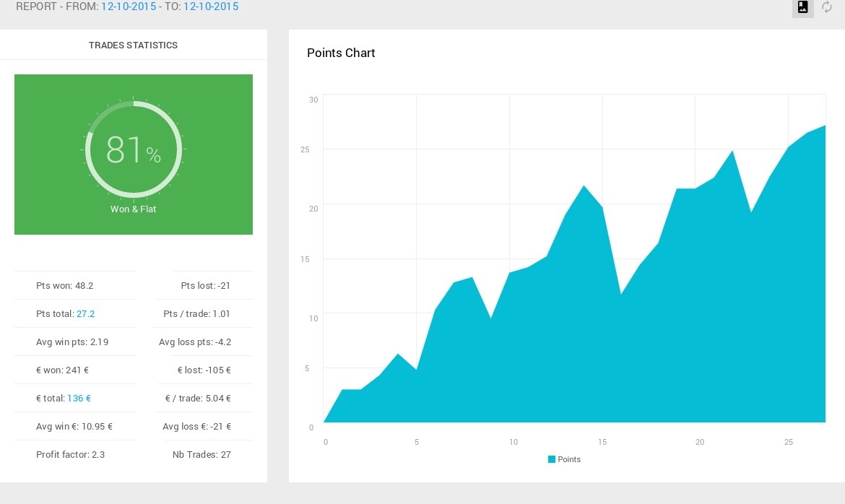Select the € total value 136 €
Viewport: 845px width, 504px height.
(79, 399)
